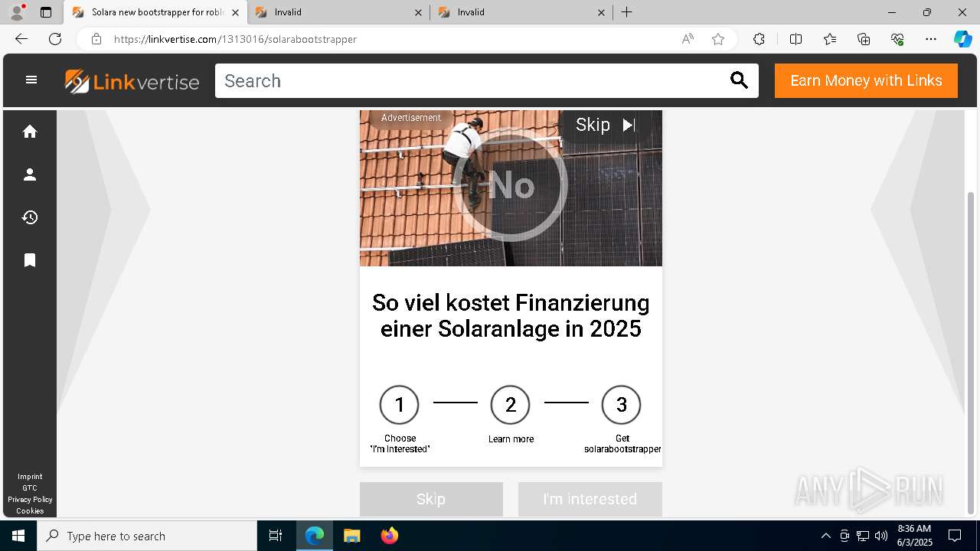Click the search magnifier icon

point(739,80)
